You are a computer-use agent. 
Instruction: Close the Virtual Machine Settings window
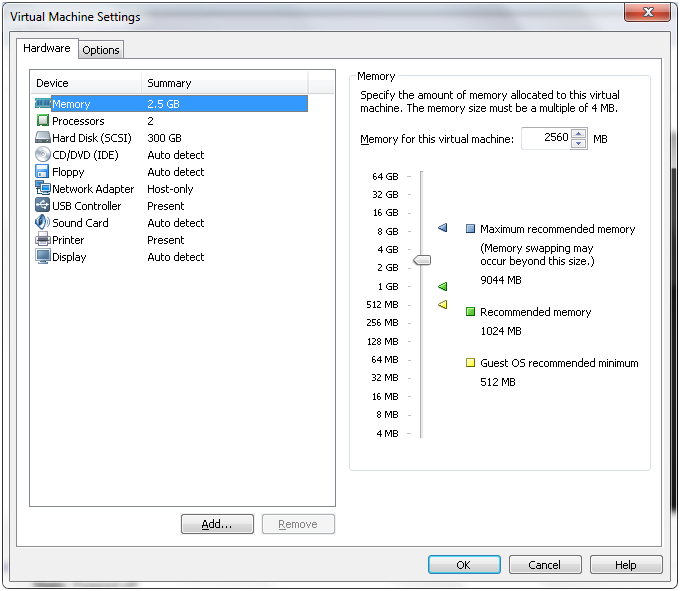[x=647, y=12]
